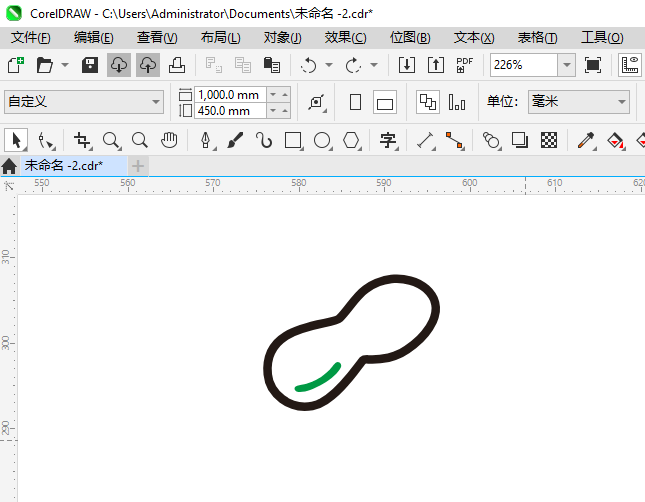
Task: Open the 效果(C) menu
Action: click(x=346, y=38)
